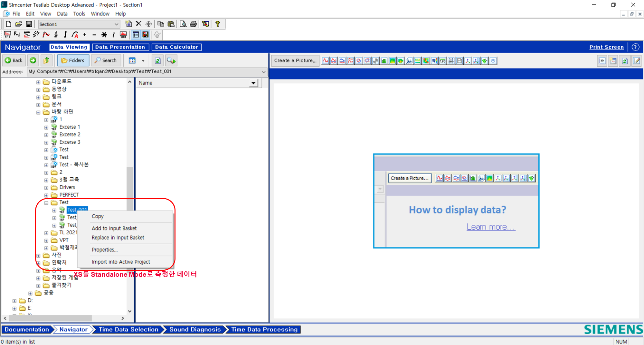Select the FFT processing icon
Image resolution: width=644 pixels, height=345 pixels.
pyautogui.click(x=7, y=35)
